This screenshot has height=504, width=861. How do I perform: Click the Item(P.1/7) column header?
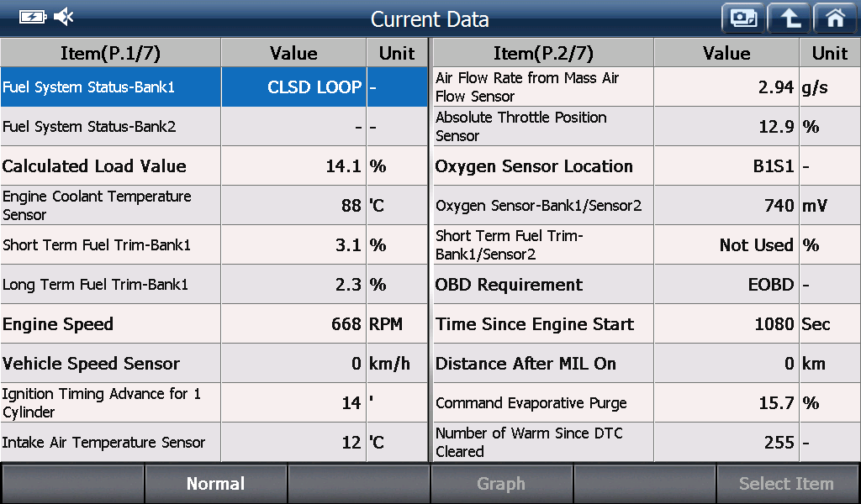point(110,53)
